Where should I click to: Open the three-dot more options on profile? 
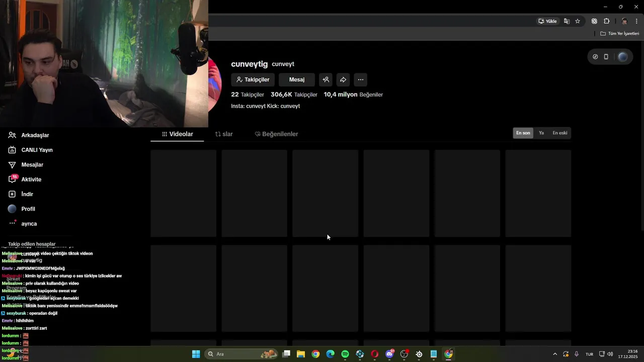360,79
